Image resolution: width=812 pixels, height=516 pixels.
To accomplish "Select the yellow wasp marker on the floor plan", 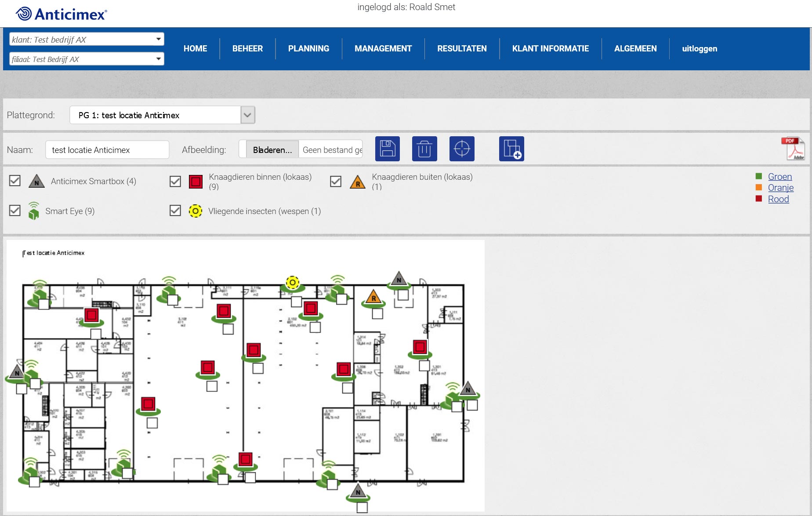I will click(292, 282).
